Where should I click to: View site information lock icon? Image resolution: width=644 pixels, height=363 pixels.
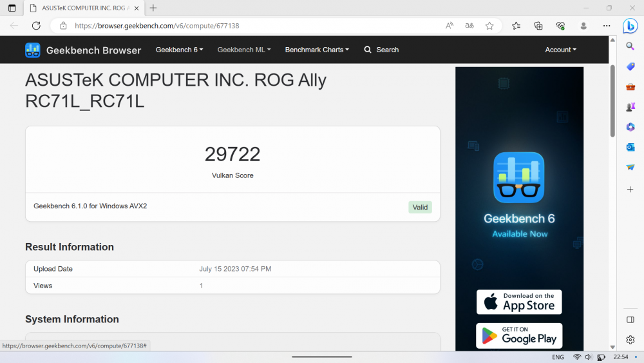point(63,26)
